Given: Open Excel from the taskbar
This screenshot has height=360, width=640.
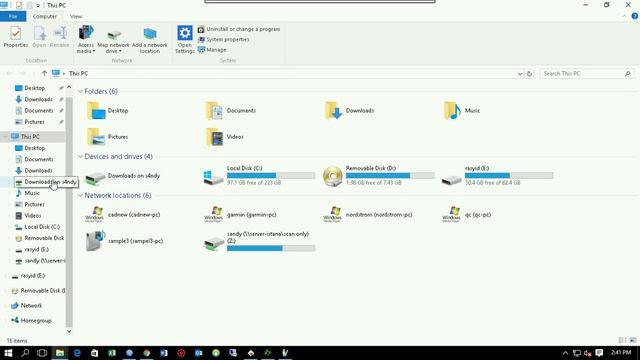Looking at the screenshot, I should tap(111, 353).
